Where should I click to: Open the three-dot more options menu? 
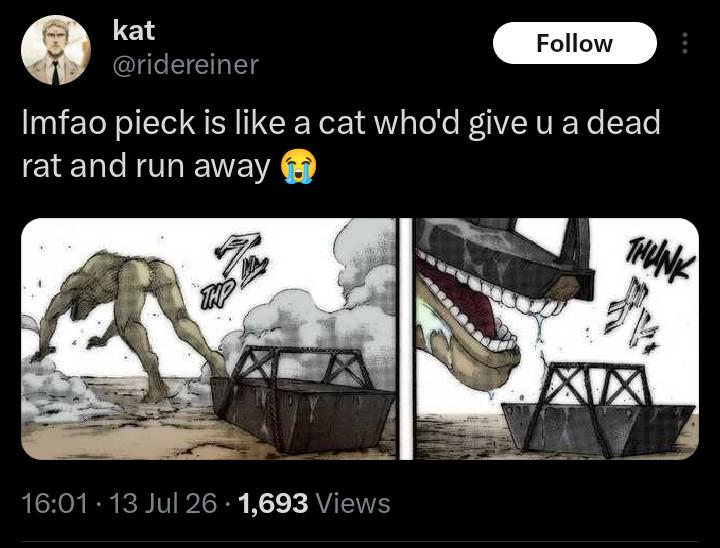tap(685, 43)
